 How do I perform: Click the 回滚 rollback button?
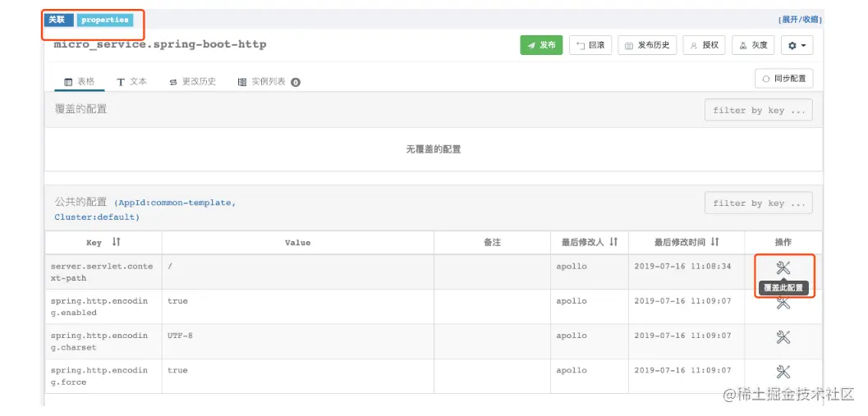(x=590, y=45)
